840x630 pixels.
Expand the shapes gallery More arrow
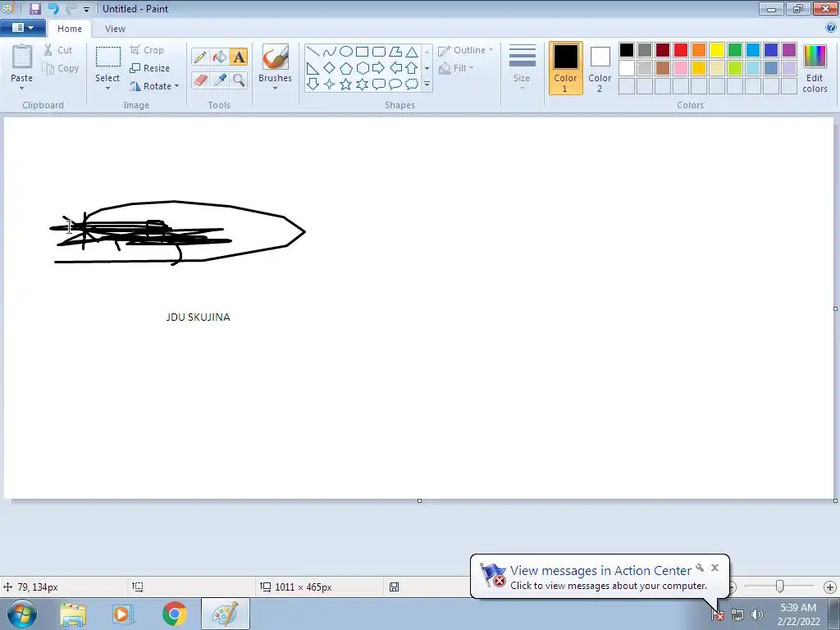tap(427, 84)
